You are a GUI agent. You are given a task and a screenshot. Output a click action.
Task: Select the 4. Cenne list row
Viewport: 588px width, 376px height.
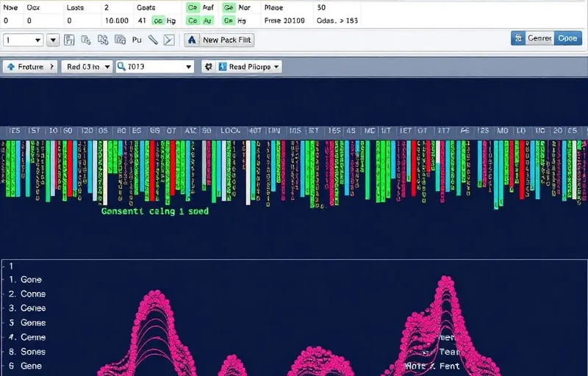click(27, 337)
